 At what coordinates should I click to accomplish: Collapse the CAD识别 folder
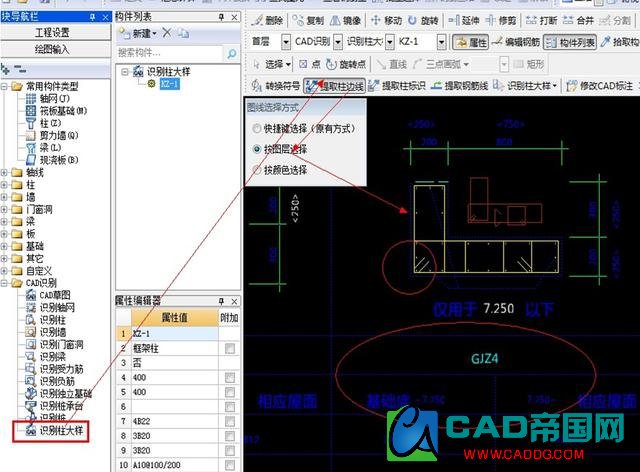tap(4, 283)
